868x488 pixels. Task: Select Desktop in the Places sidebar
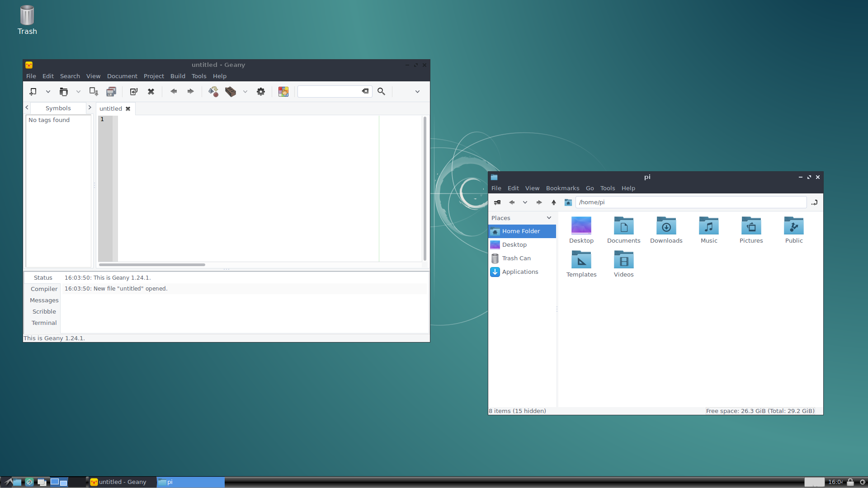522,245
